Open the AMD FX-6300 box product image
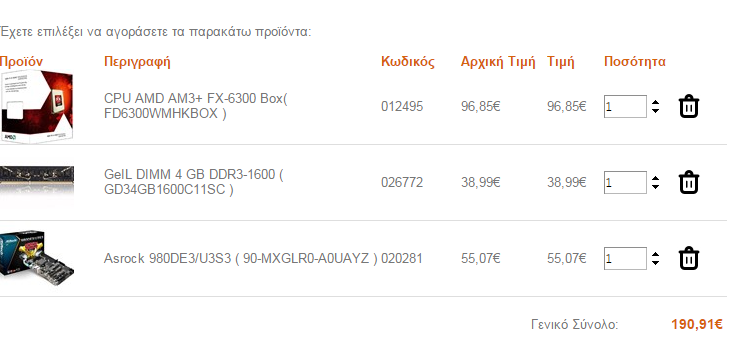The height and width of the screenshot is (361, 735). point(37,106)
